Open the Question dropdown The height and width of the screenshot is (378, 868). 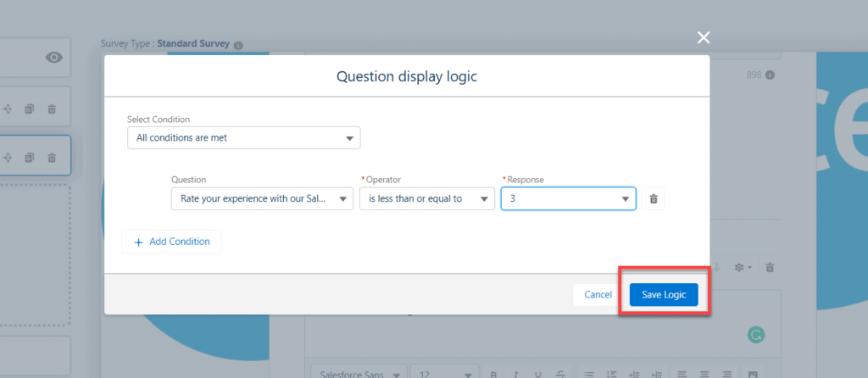point(262,198)
